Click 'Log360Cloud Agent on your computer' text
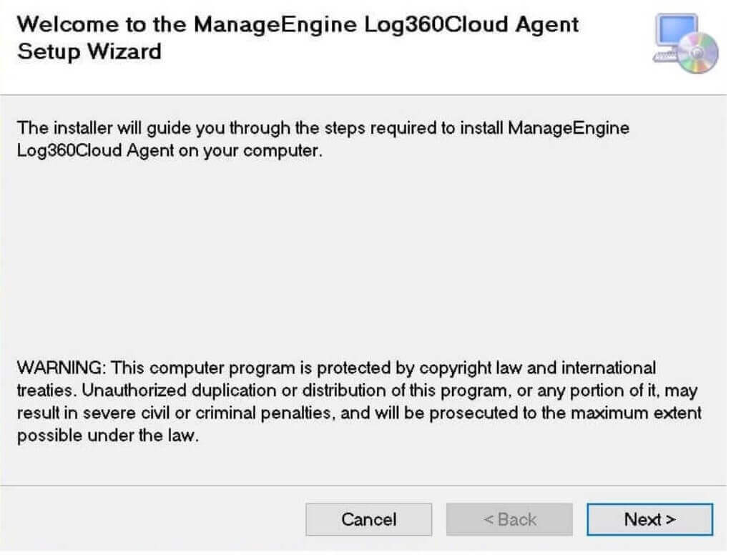The width and height of the screenshot is (736, 560). 170,152
